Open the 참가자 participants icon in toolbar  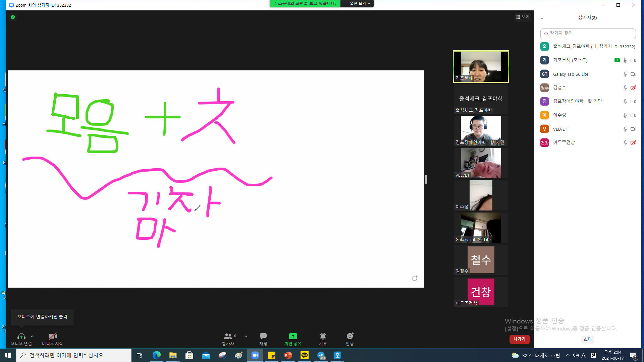[x=228, y=336]
